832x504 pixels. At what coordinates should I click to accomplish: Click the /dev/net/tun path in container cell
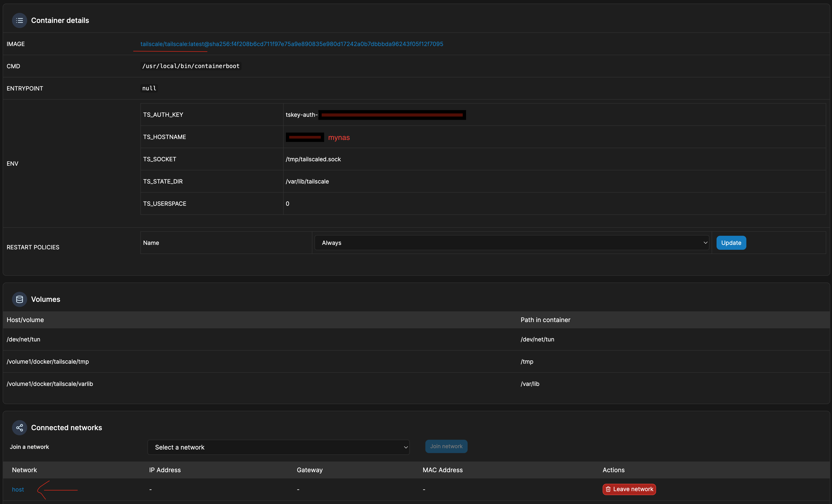click(537, 339)
